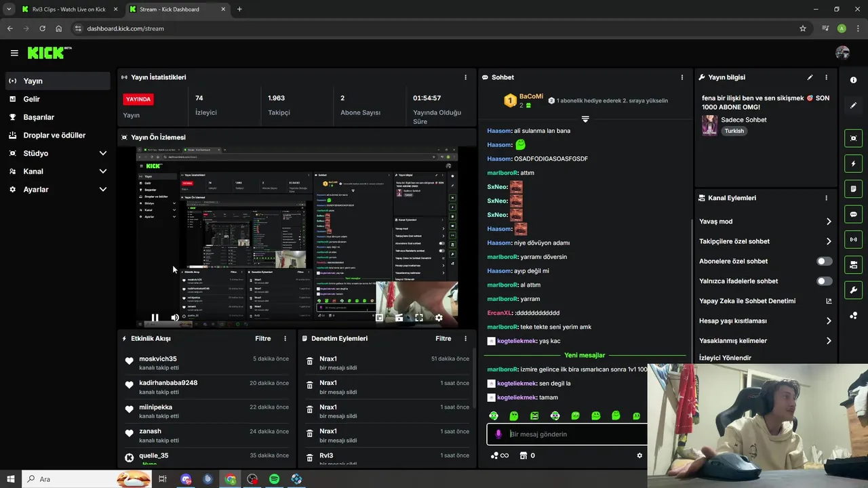Toggle channel actions widget in right rail
This screenshot has width=868, height=488.
[853, 264]
